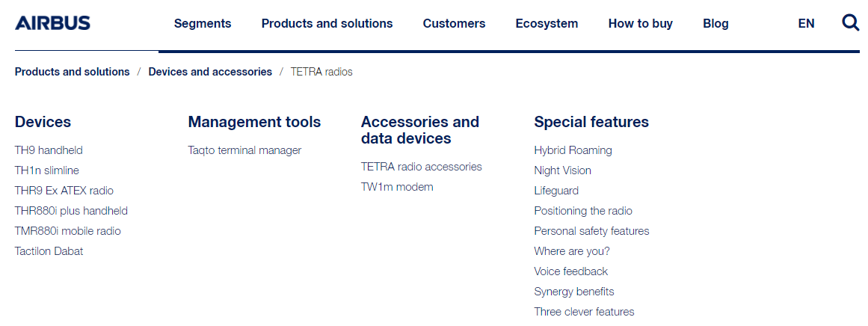
Task: Open Taqto terminal manager link
Action: click(244, 150)
